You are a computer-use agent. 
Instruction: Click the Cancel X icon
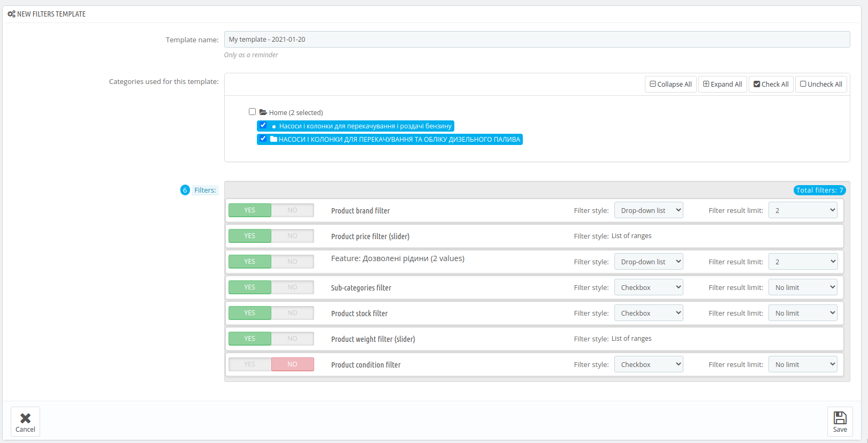coord(25,418)
